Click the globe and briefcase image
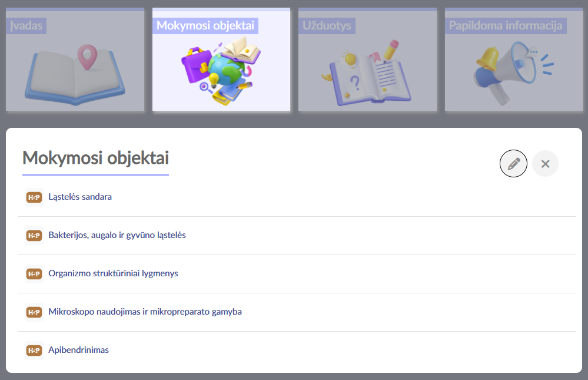The image size is (588, 380). [x=221, y=71]
